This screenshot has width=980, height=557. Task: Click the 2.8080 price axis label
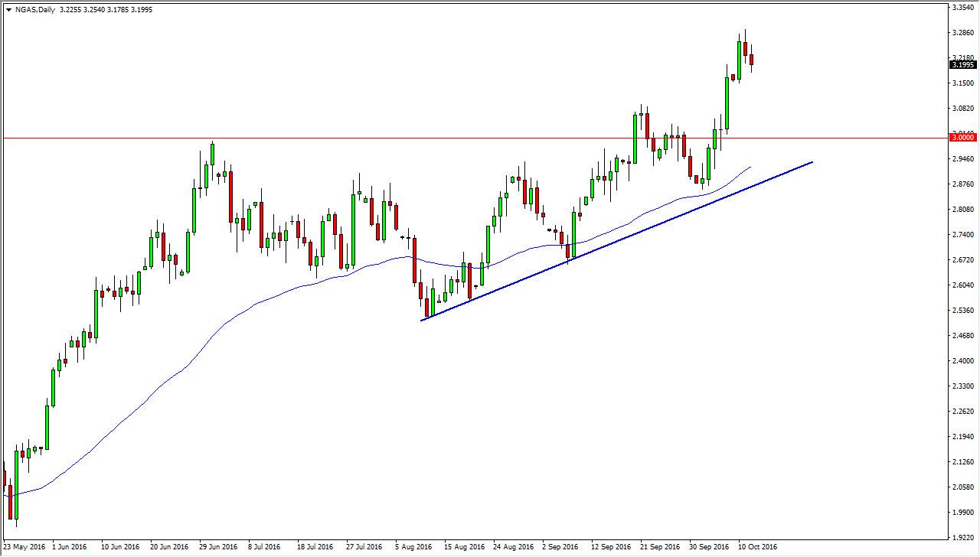(962, 210)
